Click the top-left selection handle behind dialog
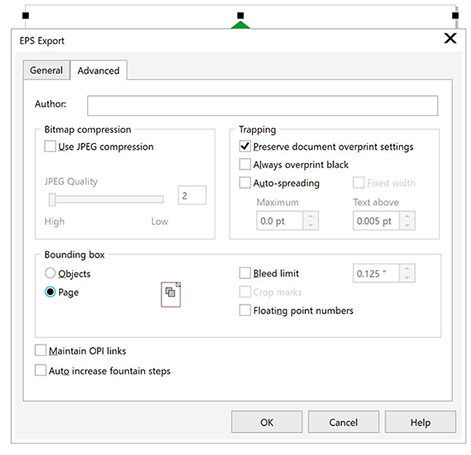This screenshot has width=471, height=455. pos(26,15)
